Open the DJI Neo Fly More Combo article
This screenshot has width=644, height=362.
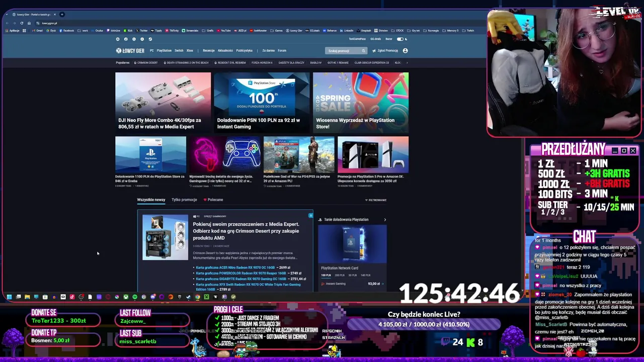pyautogui.click(x=163, y=102)
